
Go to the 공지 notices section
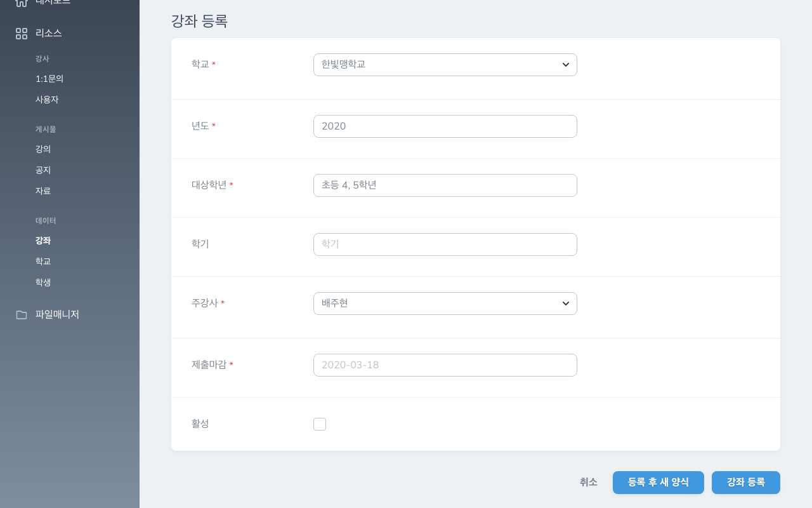(43, 170)
